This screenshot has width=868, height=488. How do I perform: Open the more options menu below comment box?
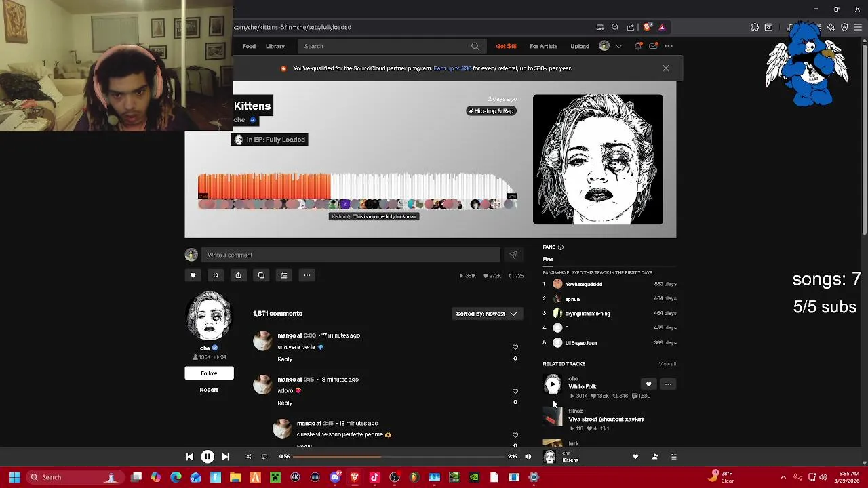(x=307, y=275)
